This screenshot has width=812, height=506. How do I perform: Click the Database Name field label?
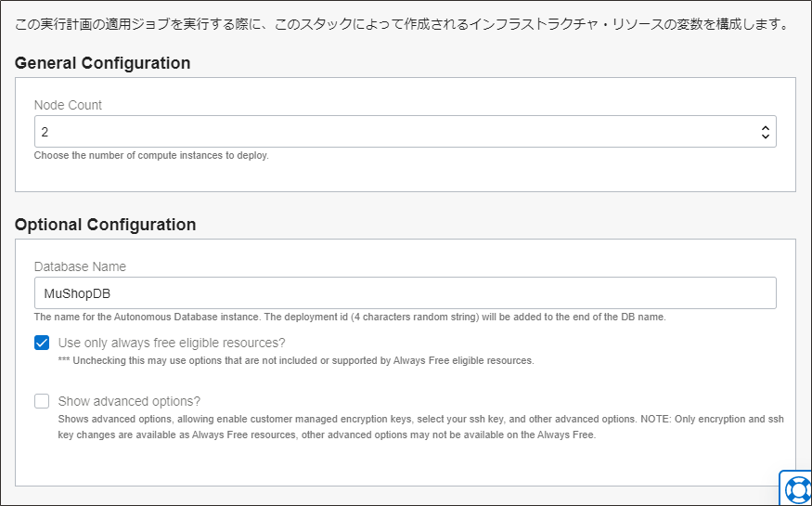click(x=80, y=266)
